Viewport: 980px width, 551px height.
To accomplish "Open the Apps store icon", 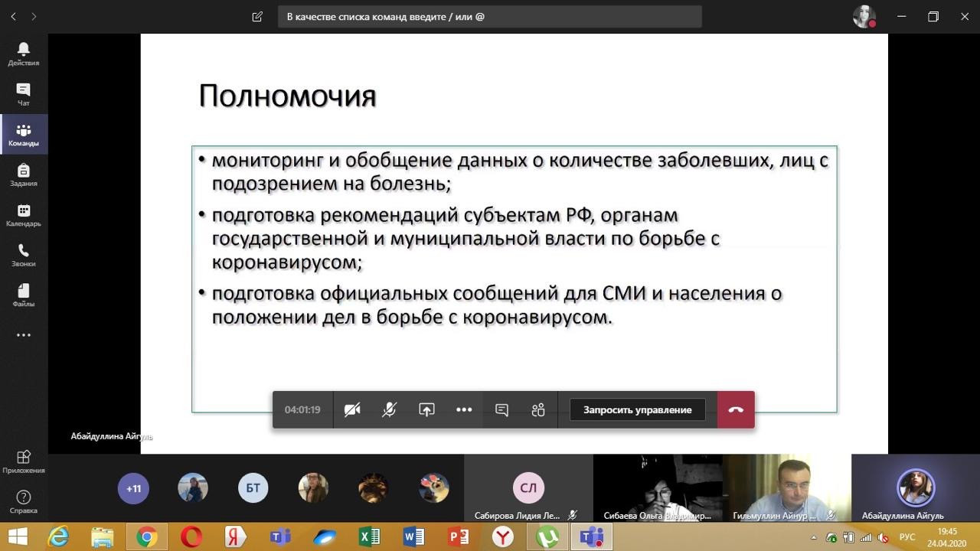I will pos(23,461).
